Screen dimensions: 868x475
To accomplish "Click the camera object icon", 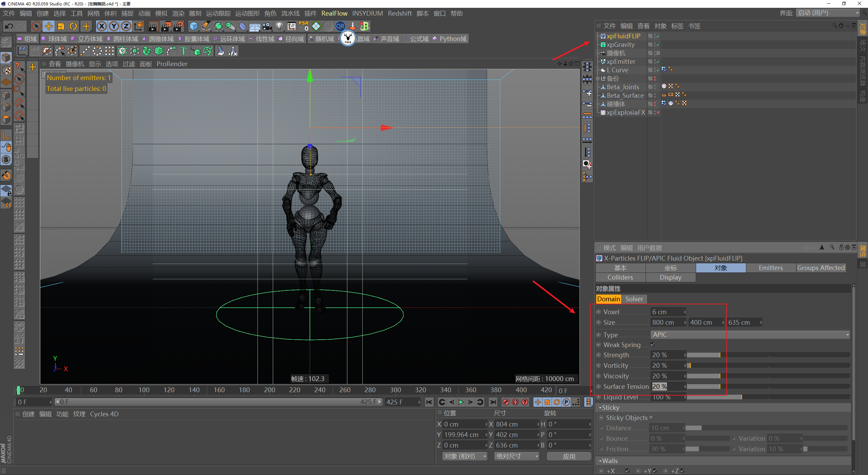I will 267,26.
